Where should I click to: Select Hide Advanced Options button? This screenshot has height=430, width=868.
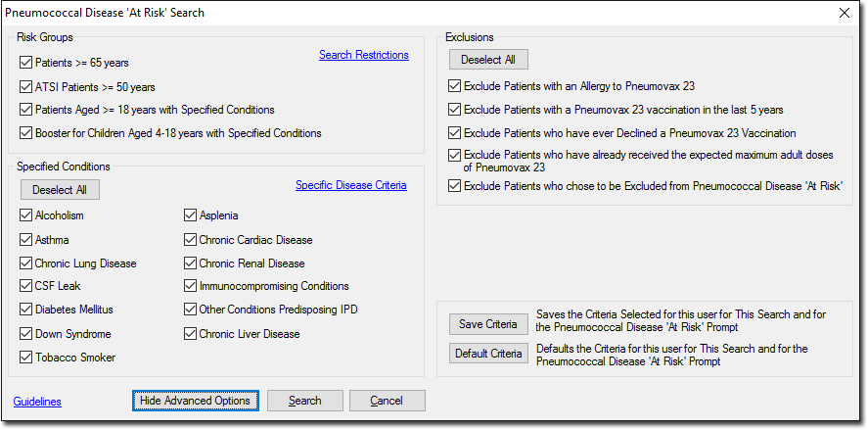point(196,400)
